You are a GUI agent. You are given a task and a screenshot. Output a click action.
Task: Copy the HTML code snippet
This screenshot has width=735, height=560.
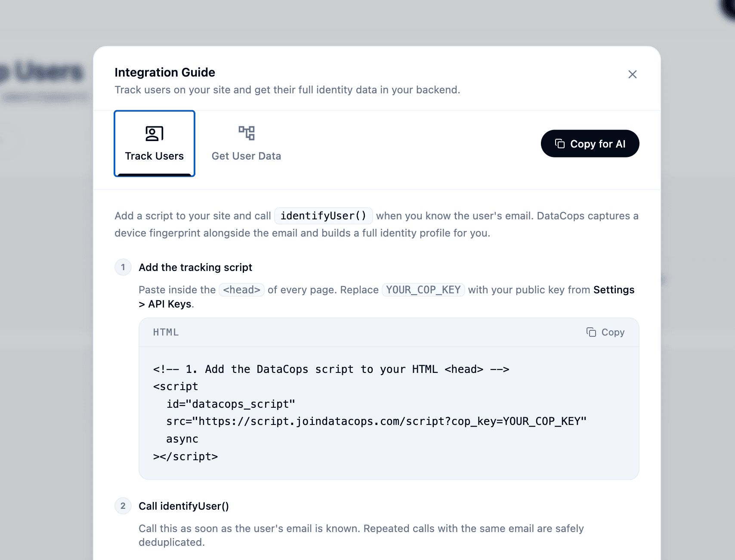(x=605, y=332)
